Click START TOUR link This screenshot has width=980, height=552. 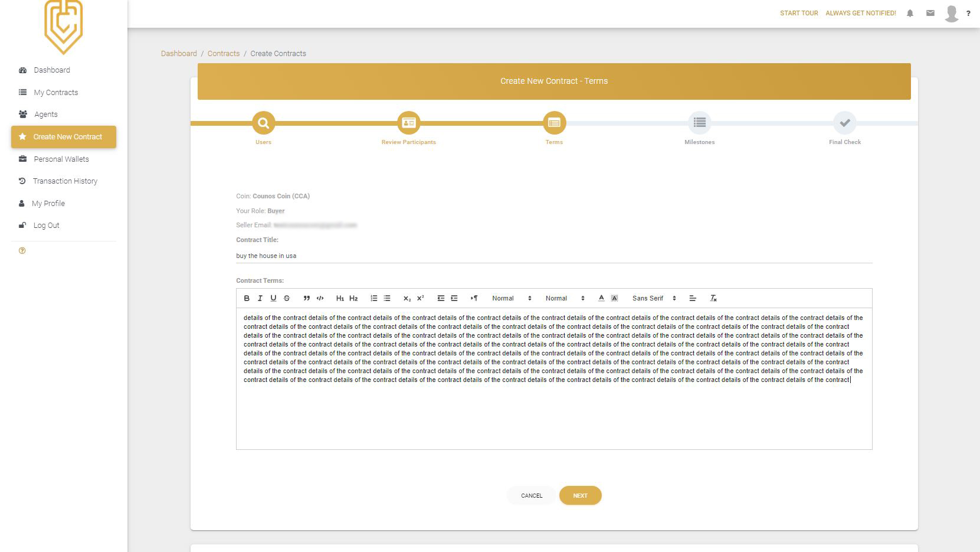[799, 13]
